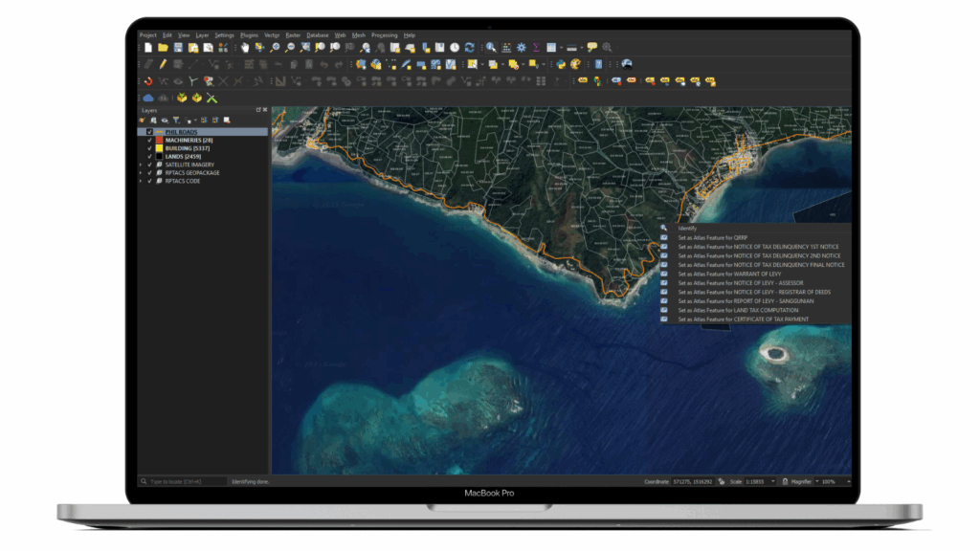Expand the RPTACS GEOPACKAGE group
The height and width of the screenshot is (551, 980).
141,172
